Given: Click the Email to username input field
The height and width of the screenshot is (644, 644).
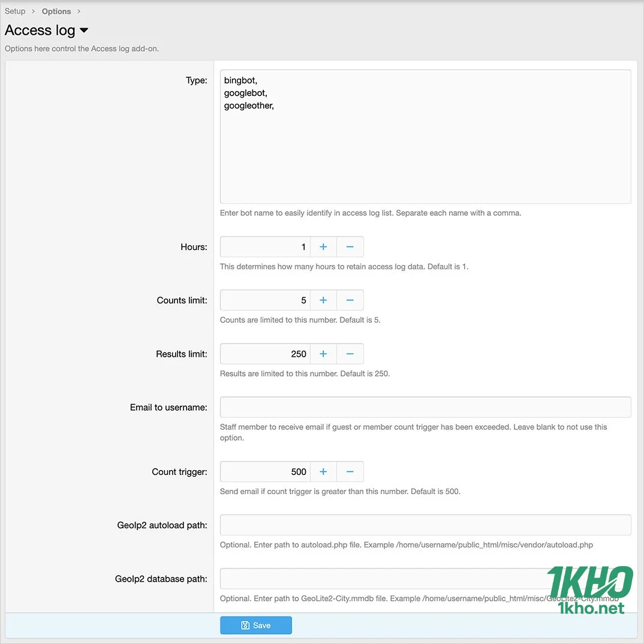Looking at the screenshot, I should point(425,407).
